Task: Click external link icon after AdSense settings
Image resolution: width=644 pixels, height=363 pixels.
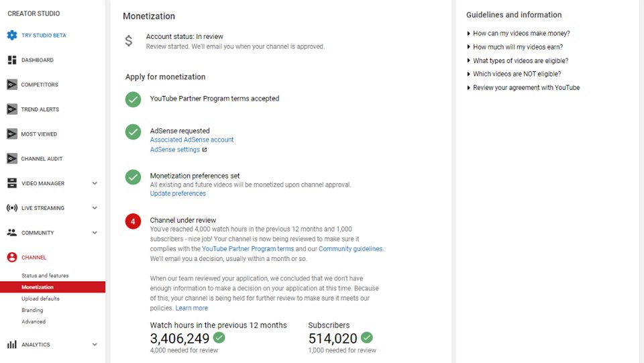Action: (x=205, y=150)
